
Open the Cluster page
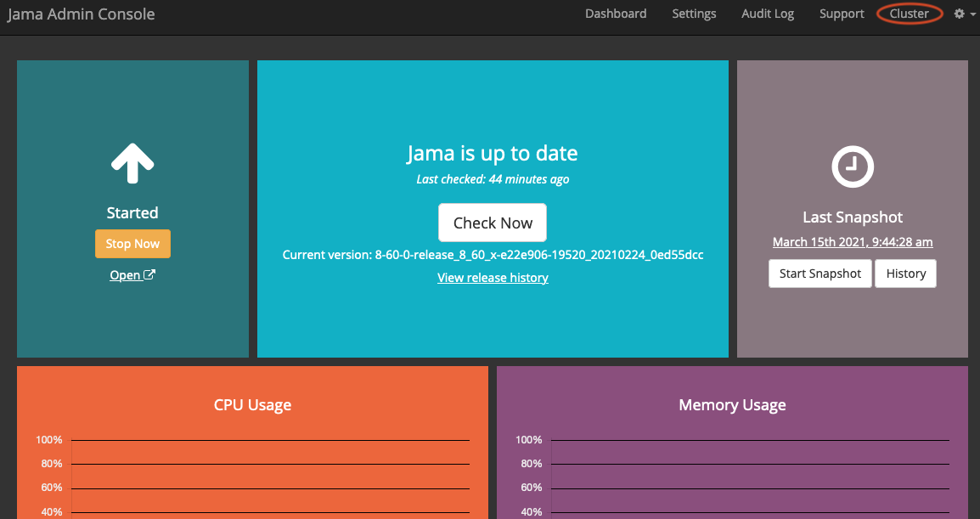(x=910, y=14)
